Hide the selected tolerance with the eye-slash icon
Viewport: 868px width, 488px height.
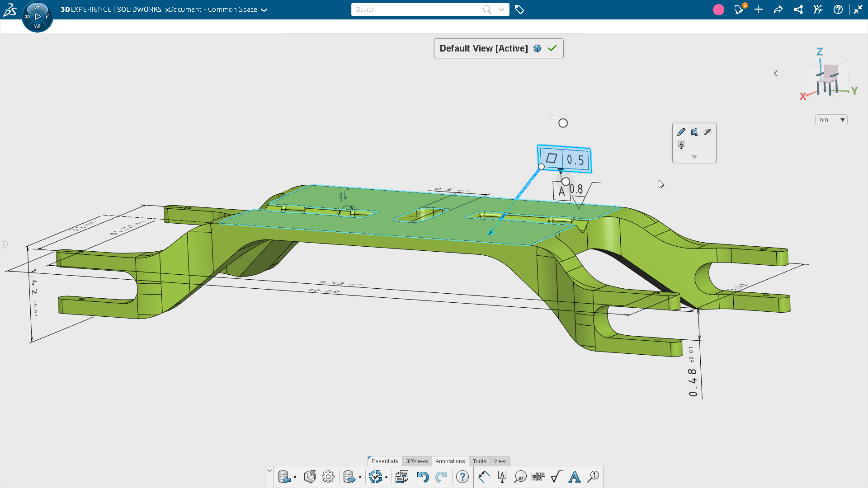coord(708,132)
